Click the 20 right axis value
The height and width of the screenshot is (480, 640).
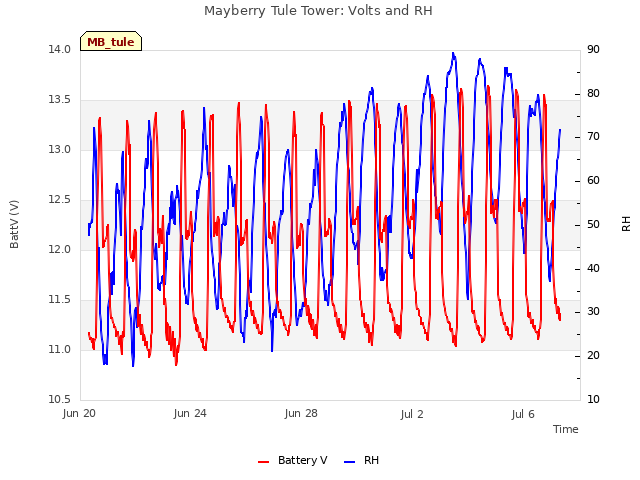tap(593, 356)
